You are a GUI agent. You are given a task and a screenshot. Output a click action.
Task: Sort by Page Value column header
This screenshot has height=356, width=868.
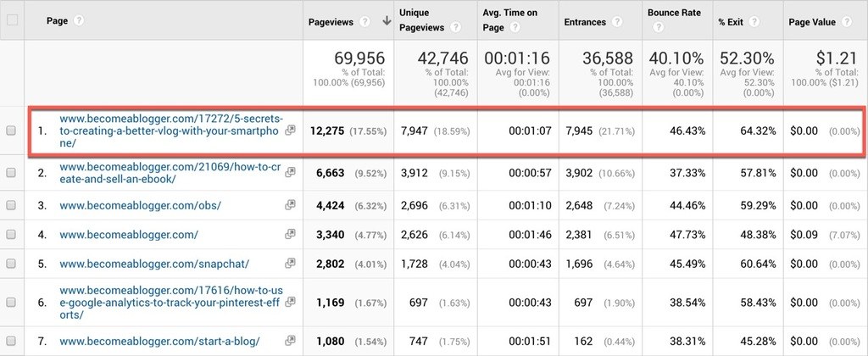click(x=813, y=22)
